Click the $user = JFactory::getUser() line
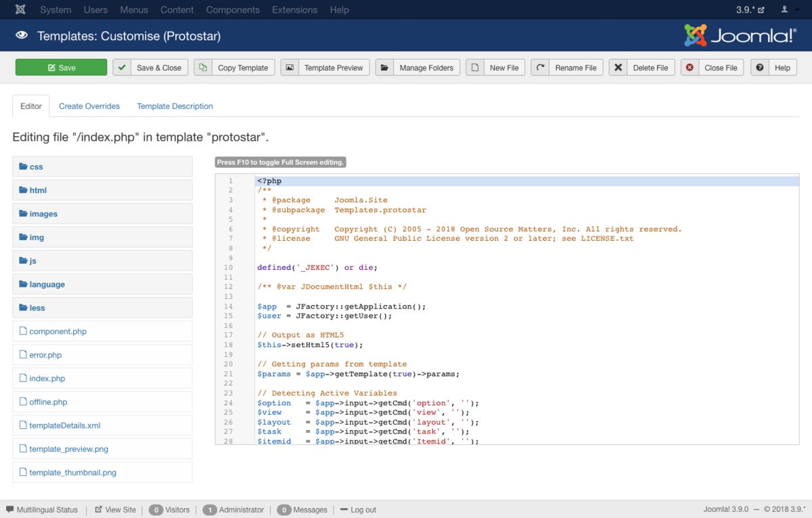The image size is (812, 518). (325, 316)
